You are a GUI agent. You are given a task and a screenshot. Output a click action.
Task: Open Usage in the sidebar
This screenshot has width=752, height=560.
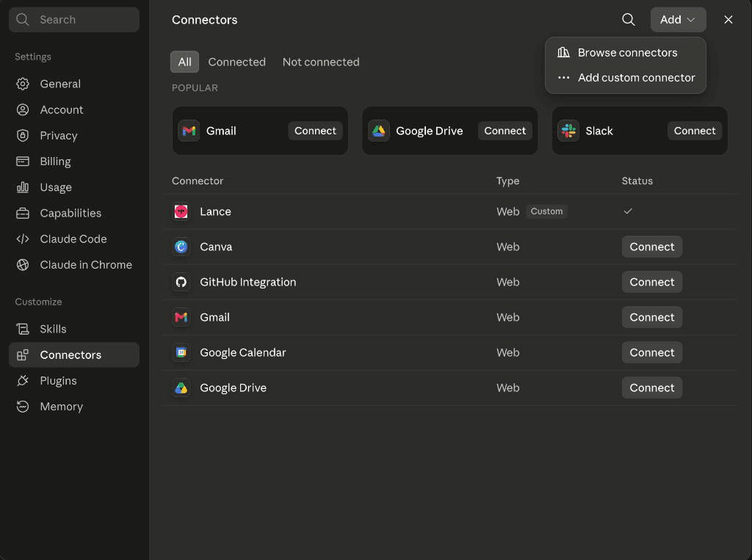[74, 187]
